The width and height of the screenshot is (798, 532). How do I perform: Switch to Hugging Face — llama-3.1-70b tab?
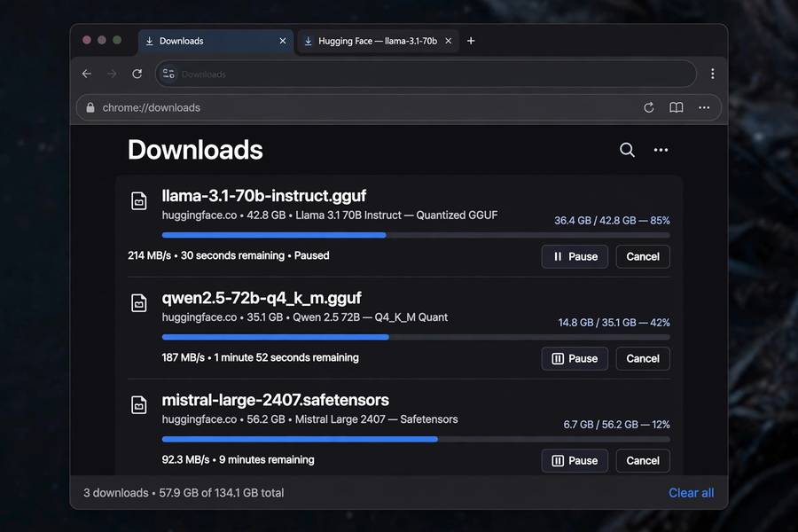pos(378,42)
